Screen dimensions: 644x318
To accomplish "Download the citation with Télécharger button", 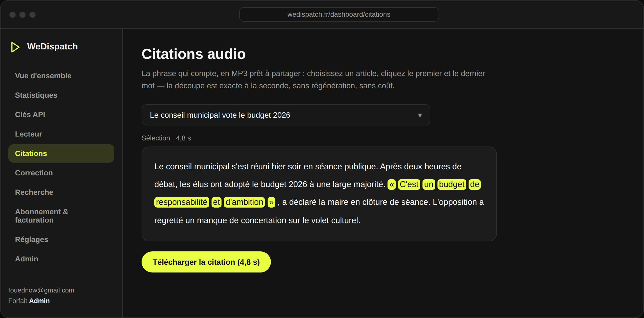I will point(206,262).
